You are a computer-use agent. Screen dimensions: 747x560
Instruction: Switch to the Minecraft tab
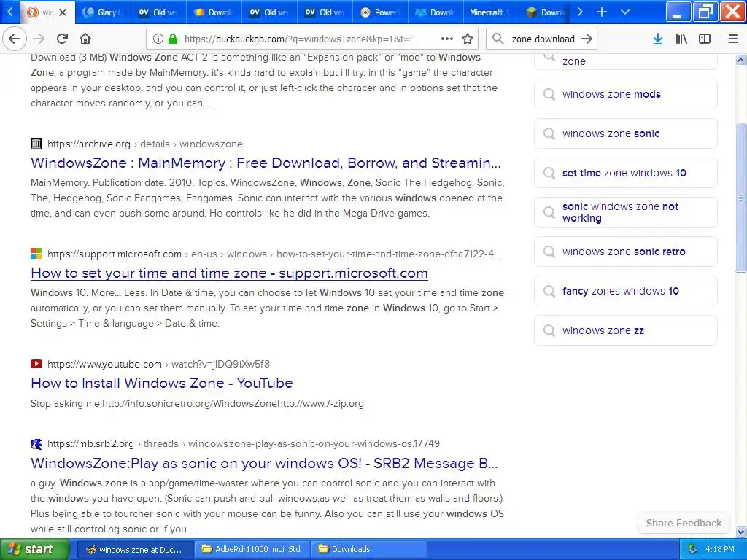pos(491,12)
